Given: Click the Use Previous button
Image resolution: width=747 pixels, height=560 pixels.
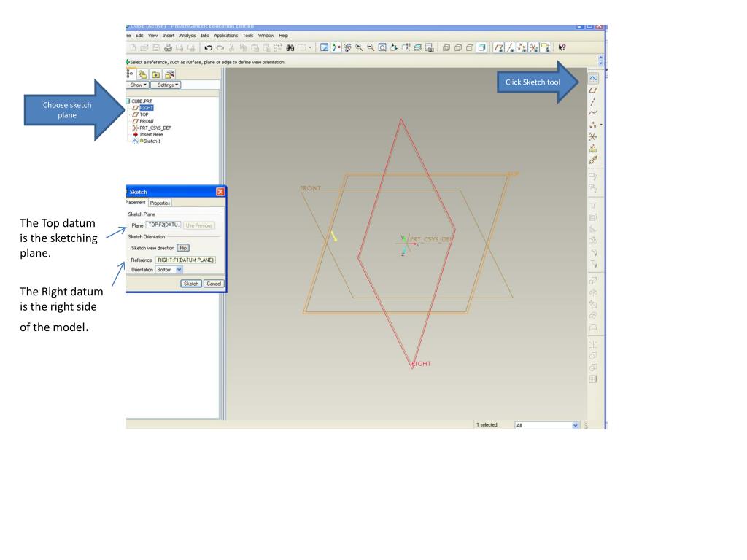Looking at the screenshot, I should coord(199,225).
